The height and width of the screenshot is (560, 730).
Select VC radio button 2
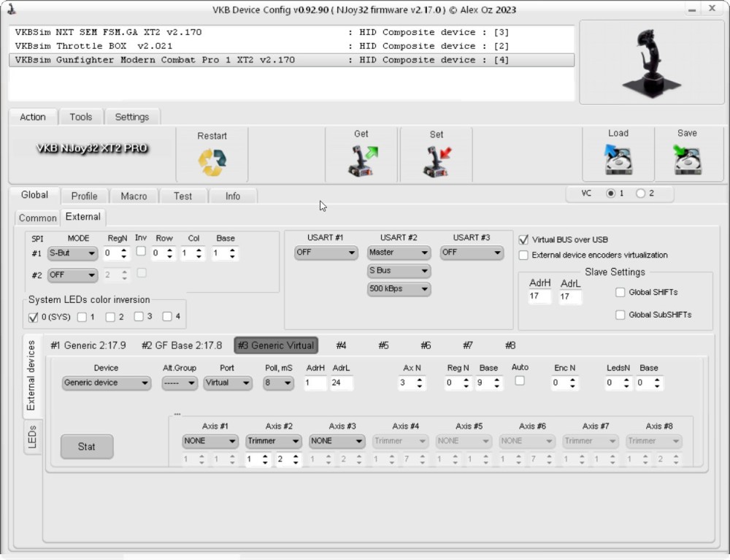pos(641,193)
